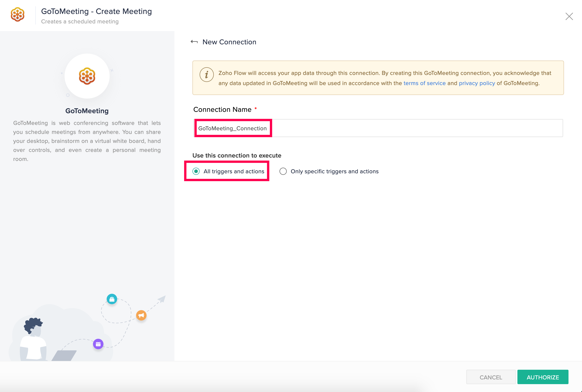This screenshot has height=392, width=582.
Task: Click the orange megaphone illustration icon
Action: 141,315
